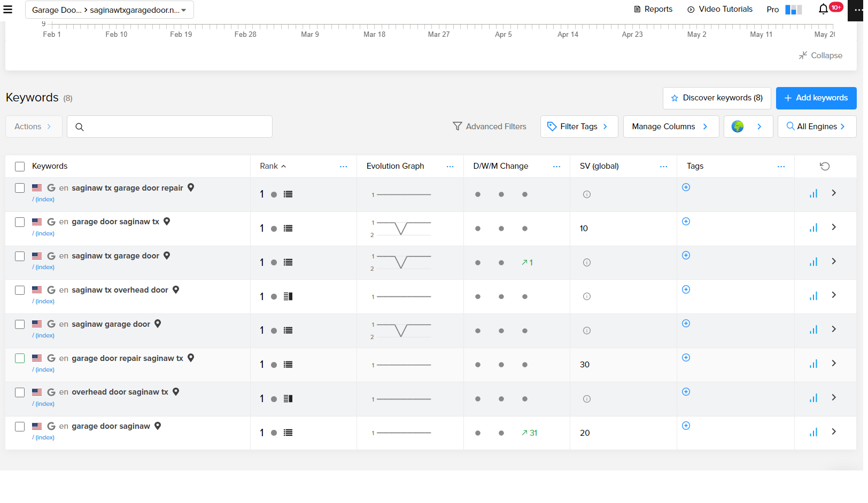868x503 pixels.
Task: Expand the Actions dropdown
Action: (x=33, y=127)
